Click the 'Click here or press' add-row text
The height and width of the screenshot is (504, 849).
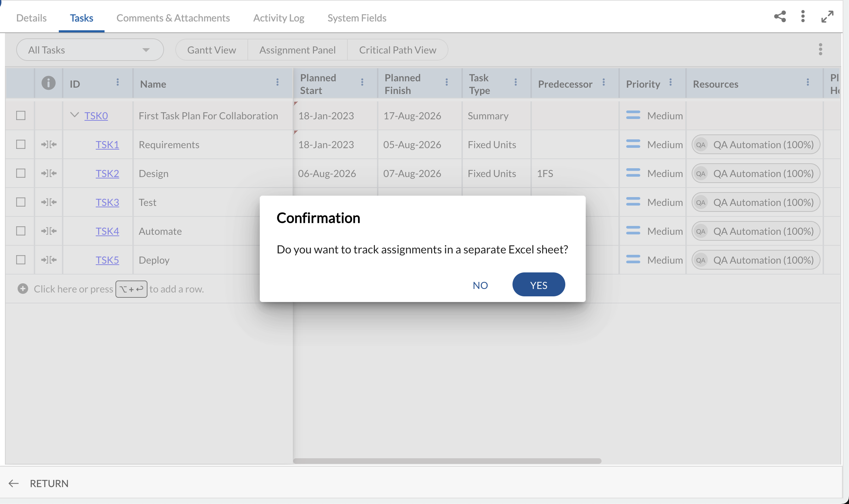pyautogui.click(x=74, y=289)
